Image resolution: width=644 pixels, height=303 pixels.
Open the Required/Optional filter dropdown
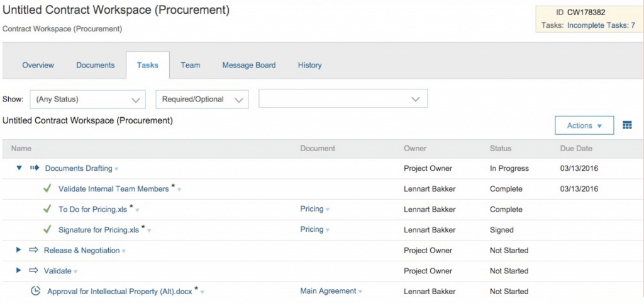point(202,99)
